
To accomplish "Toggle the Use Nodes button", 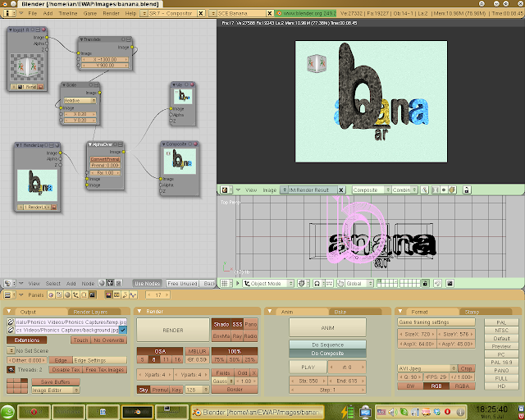I will [149, 283].
